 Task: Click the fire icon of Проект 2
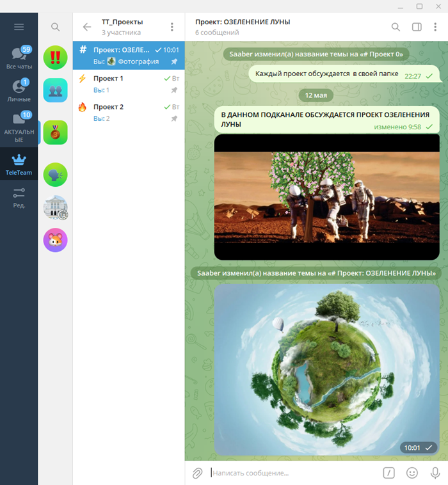click(x=83, y=107)
